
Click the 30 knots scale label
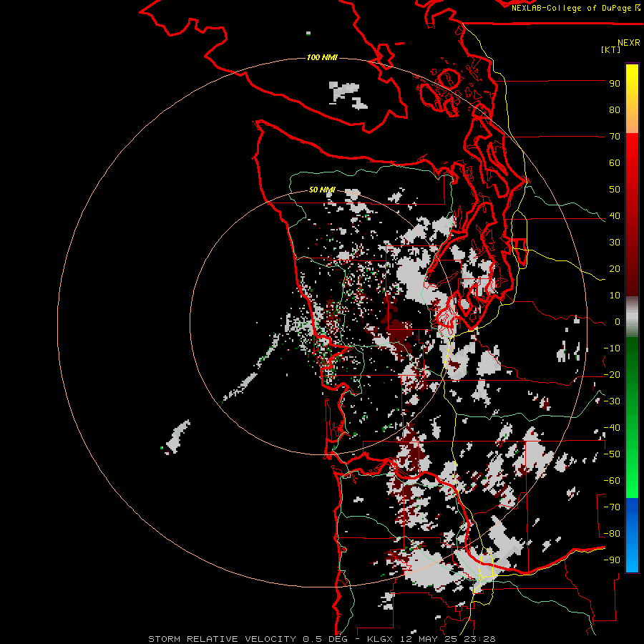click(615, 243)
